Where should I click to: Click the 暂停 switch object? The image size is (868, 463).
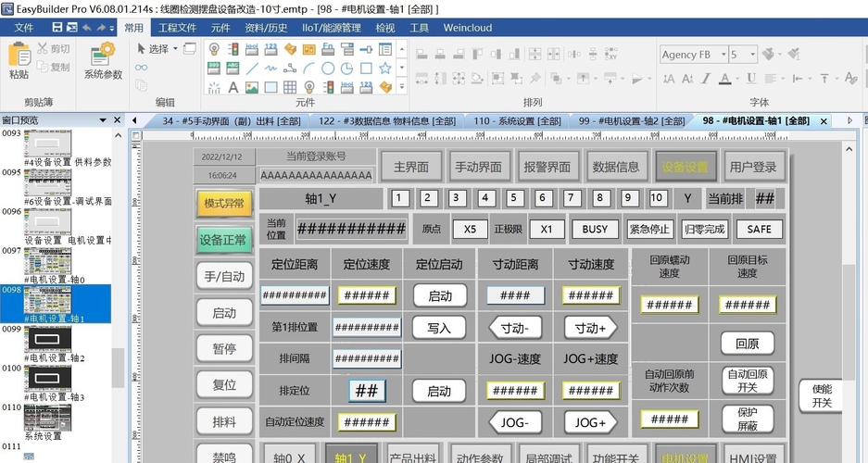[x=224, y=348]
